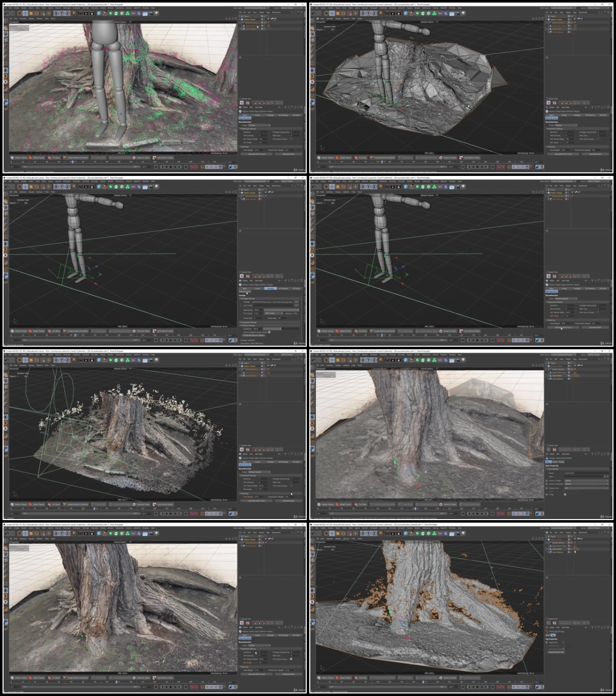Select Scale tool in mannequin-only Reconstruction screenshot
This screenshot has width=616, height=696.
(x=337, y=187)
